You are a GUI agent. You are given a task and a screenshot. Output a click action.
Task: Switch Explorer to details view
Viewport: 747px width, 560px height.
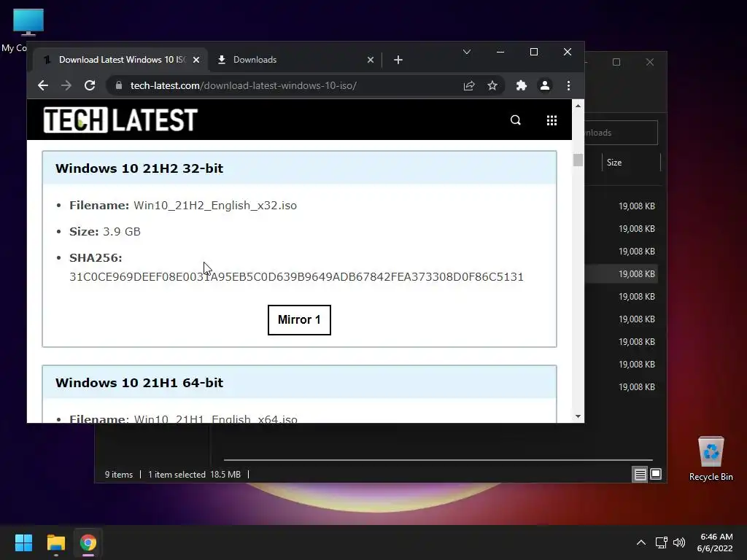tap(640, 474)
